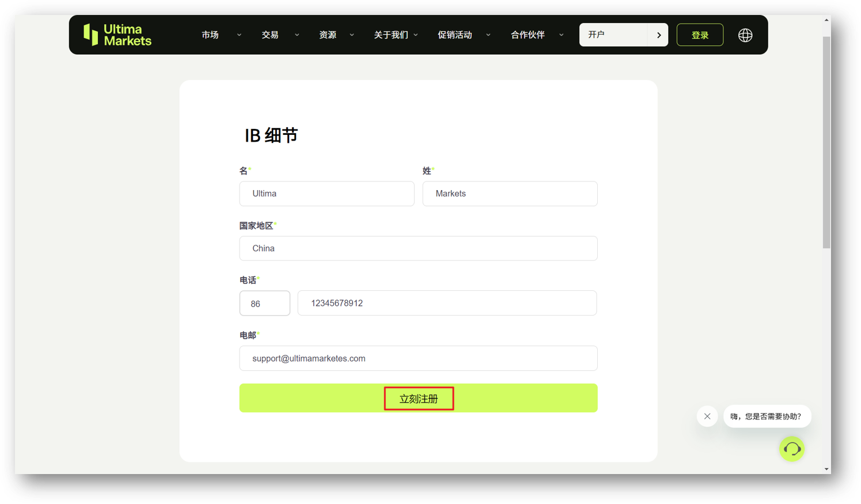Click the Ultima Markets logo

117,35
